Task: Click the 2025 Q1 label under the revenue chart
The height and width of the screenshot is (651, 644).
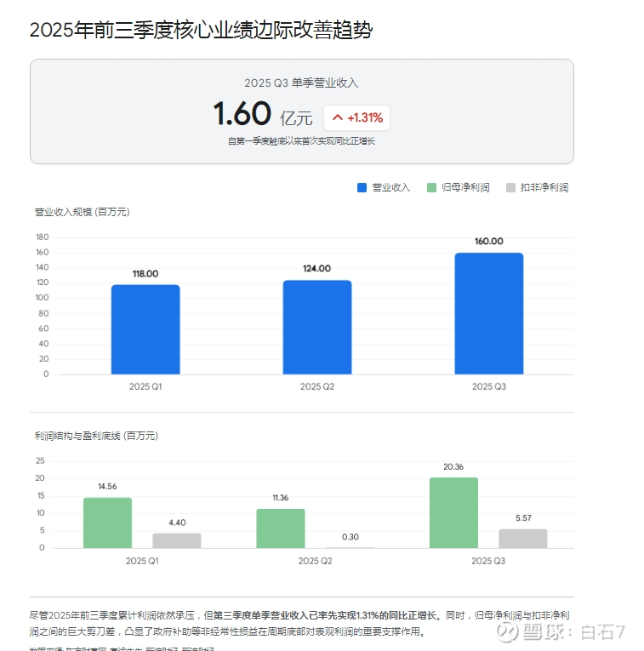Action: [145, 386]
